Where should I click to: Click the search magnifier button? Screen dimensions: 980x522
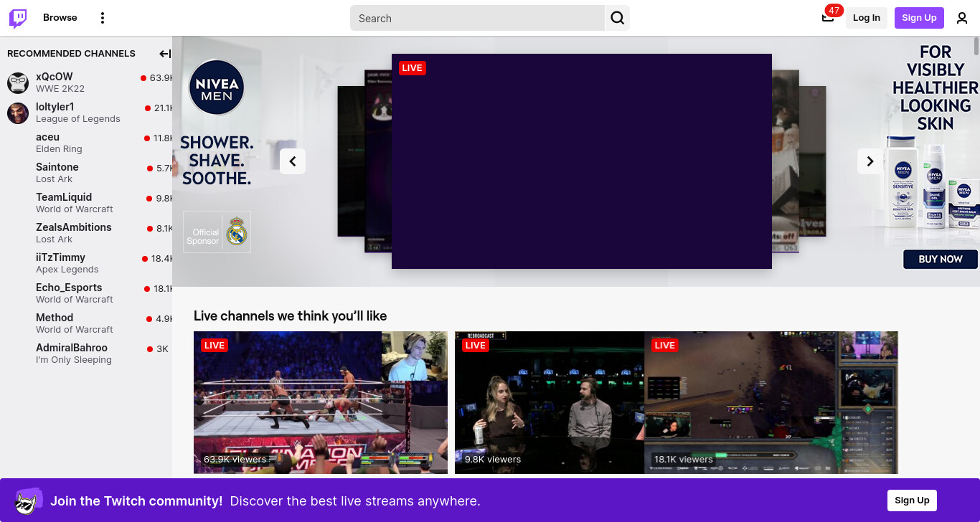tap(618, 18)
